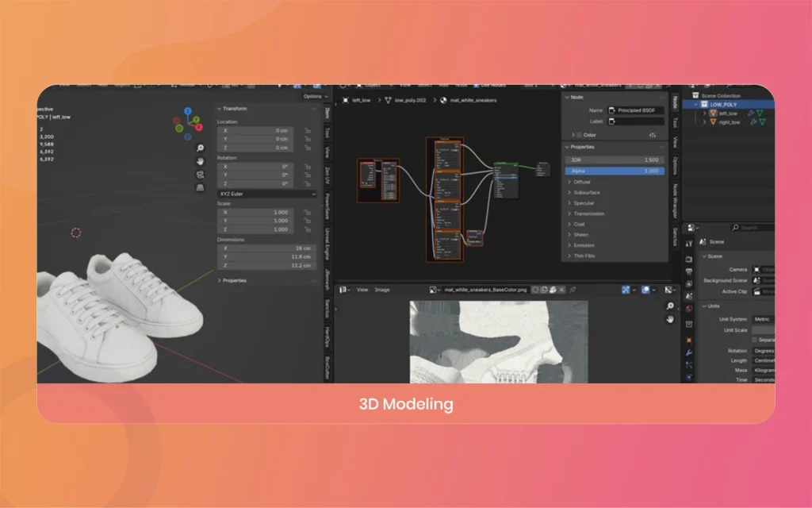Click the new image copy icon
The width and height of the screenshot is (812, 508).
544,290
